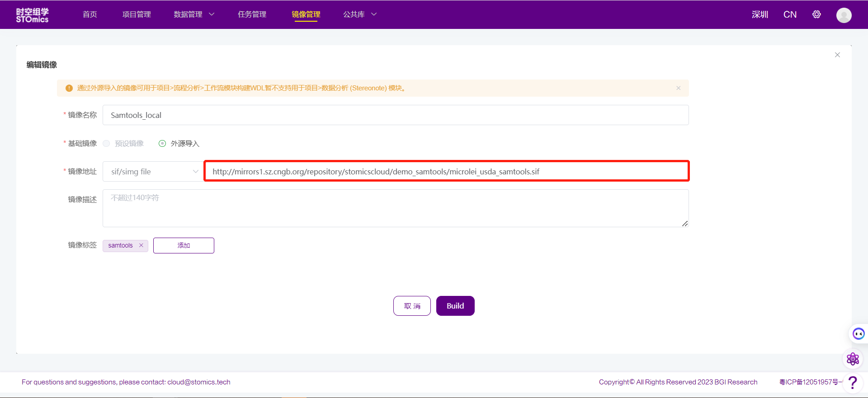Expand the 数据管理 menu
The image size is (868, 398).
coord(194,14)
